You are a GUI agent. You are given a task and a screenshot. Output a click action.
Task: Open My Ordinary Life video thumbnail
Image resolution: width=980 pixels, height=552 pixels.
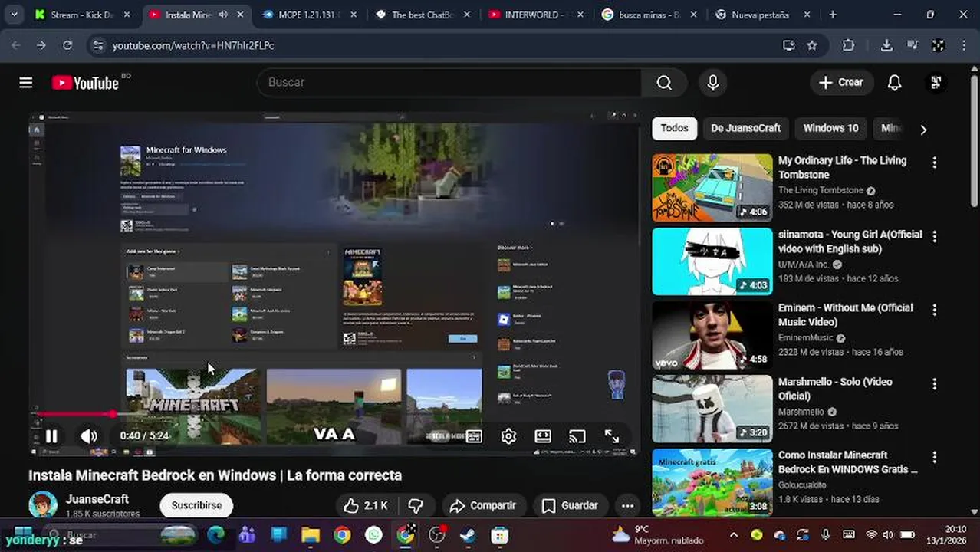tap(712, 188)
